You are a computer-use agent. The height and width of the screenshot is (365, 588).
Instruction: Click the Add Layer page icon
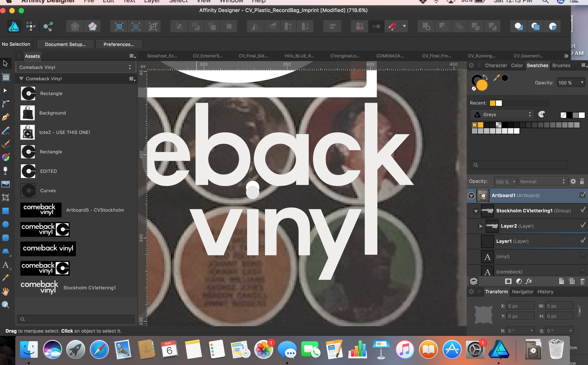click(561, 281)
